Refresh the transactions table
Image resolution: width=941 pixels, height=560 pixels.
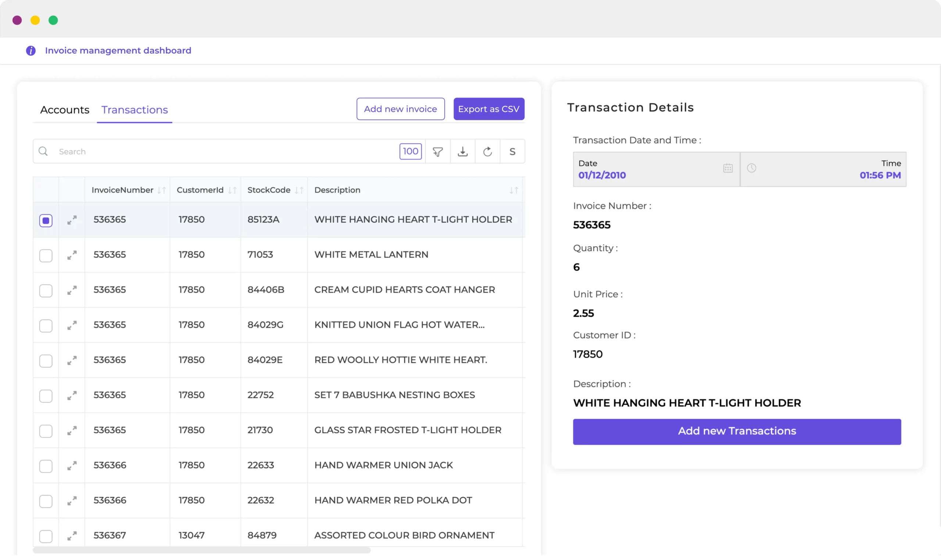(x=488, y=151)
